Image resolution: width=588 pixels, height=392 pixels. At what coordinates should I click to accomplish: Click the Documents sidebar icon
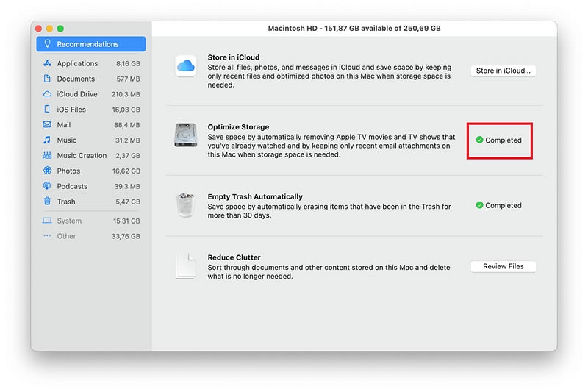click(x=47, y=79)
